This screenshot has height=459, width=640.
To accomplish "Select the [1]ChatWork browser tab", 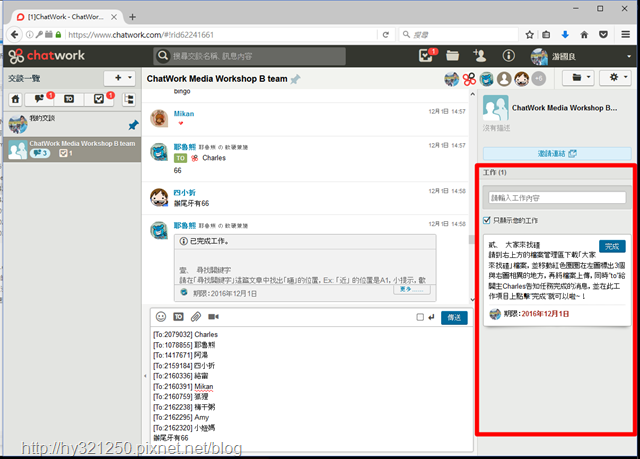I will click(x=67, y=17).
